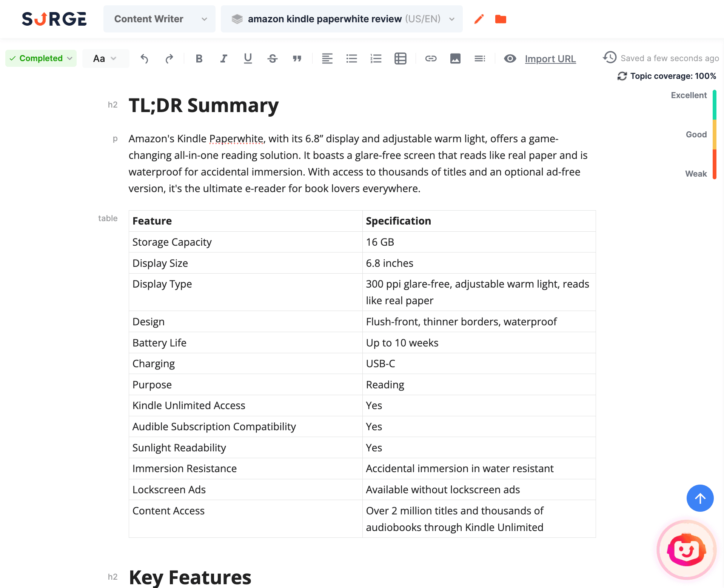
Task: Click the Storage Capacity cell
Action: tap(245, 242)
